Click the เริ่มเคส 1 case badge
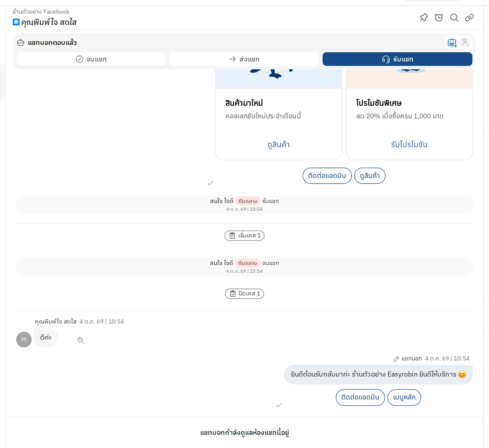Image resolution: width=489 pixels, height=448 pixels. (244, 235)
